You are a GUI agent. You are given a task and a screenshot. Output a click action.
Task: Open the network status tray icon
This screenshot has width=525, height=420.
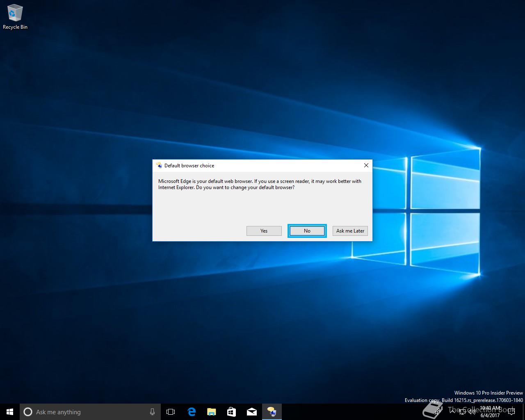coord(462,412)
